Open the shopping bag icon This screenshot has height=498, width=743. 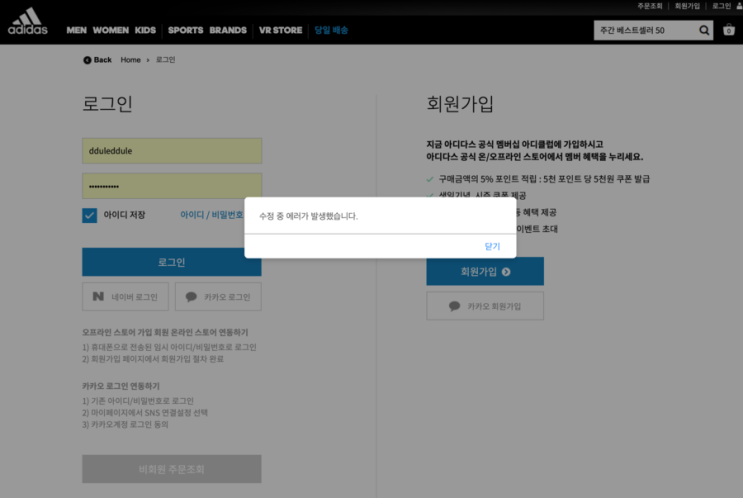(729, 30)
